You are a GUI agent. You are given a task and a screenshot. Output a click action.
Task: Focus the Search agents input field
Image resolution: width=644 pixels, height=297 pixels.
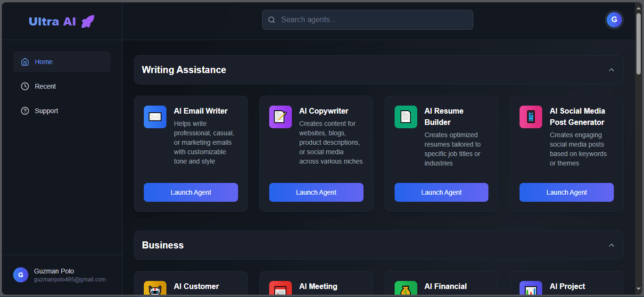pyautogui.click(x=368, y=20)
